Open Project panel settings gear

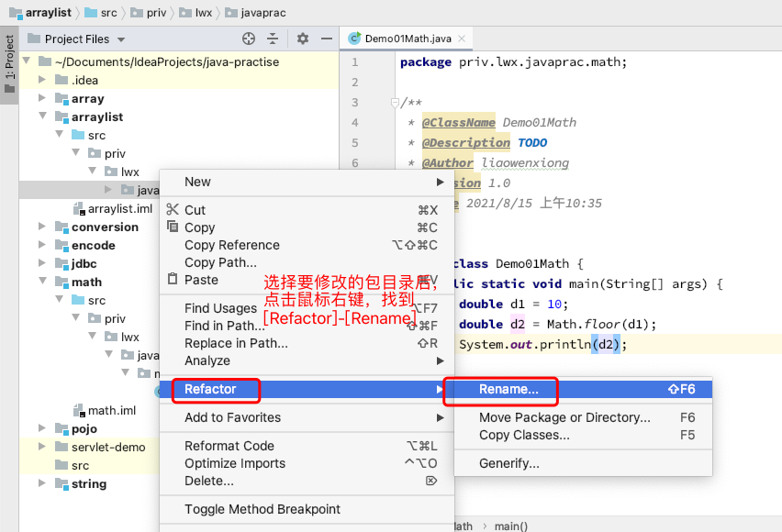tap(303, 39)
